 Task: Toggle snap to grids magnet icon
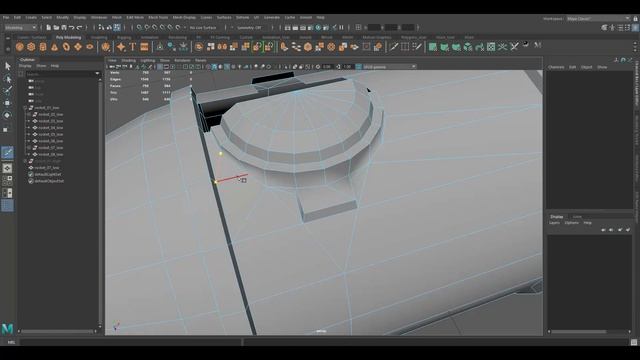(139, 27)
